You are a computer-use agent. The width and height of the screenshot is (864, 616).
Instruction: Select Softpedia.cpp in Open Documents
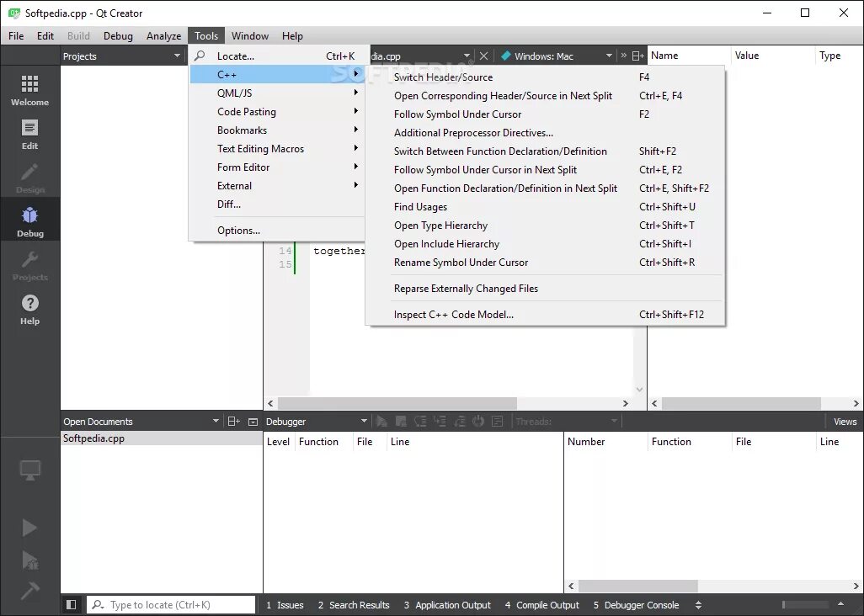(162, 438)
